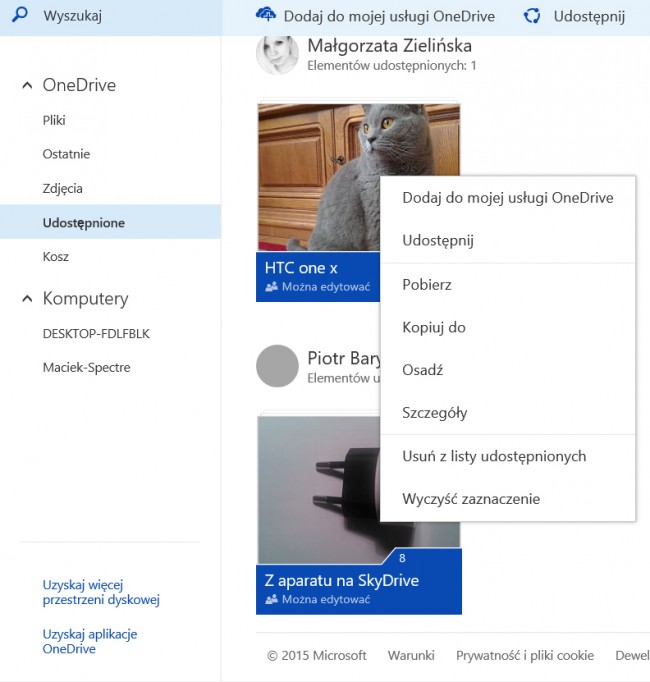Open 'Uzyskaj więcej przestrzeni dyskowej' link
The width and height of the screenshot is (650, 682).
coord(101,592)
